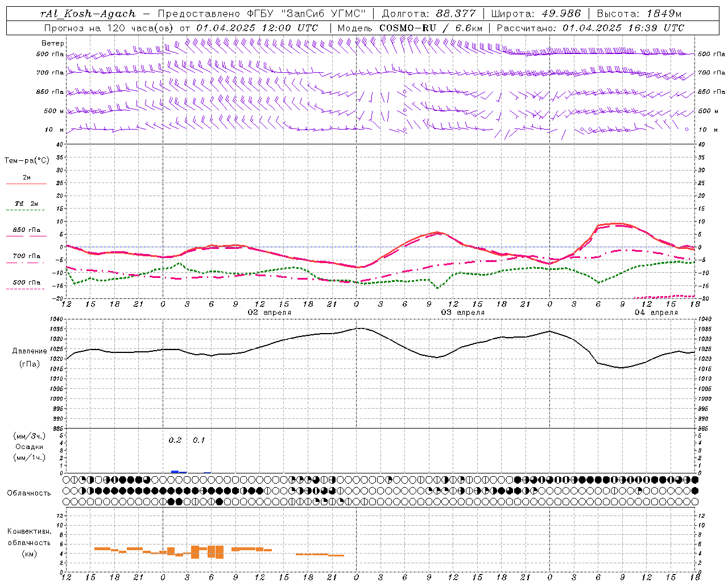Click the Долгота: 88.377 value

428,14
